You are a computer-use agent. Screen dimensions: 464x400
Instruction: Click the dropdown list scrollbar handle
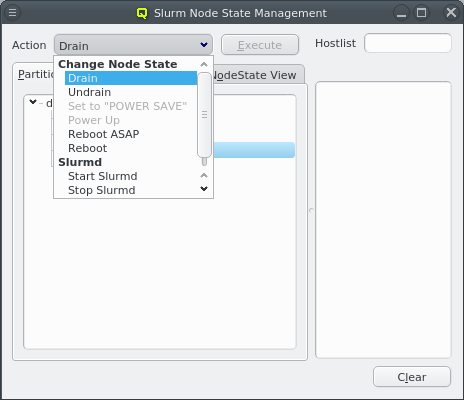pyautogui.click(x=204, y=115)
